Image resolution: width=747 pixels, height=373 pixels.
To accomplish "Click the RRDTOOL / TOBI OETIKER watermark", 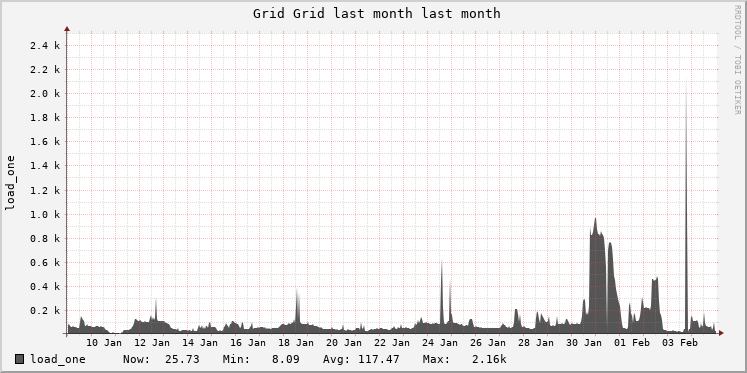I will [737, 60].
